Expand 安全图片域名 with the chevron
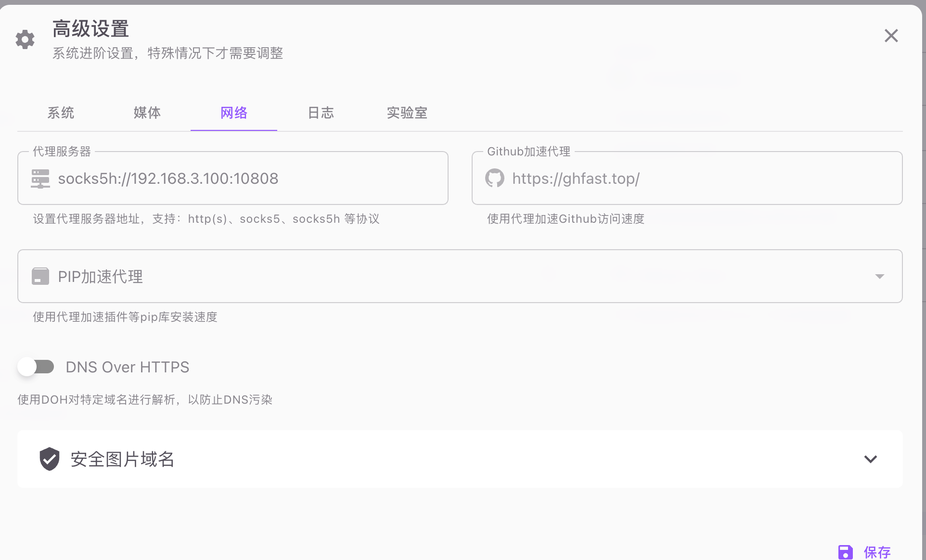 870,459
